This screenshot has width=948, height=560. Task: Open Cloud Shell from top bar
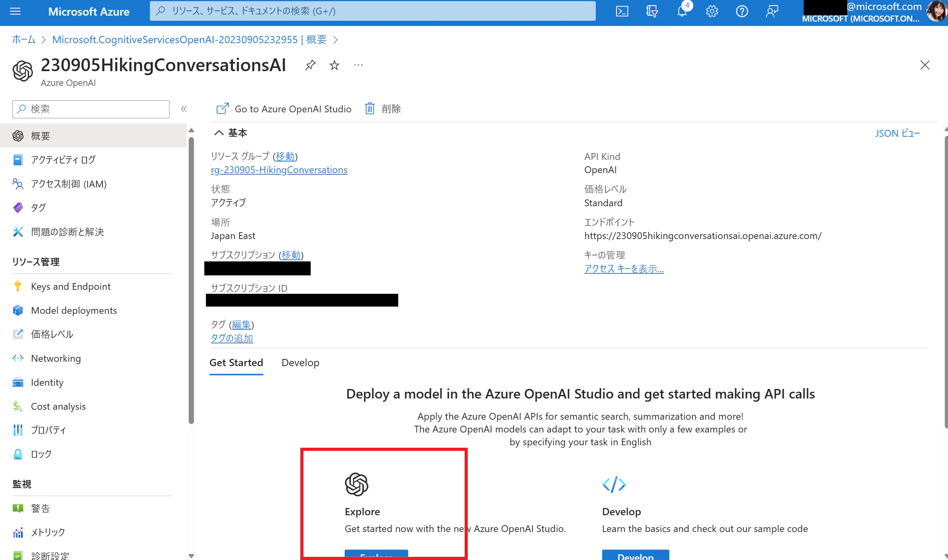point(622,11)
